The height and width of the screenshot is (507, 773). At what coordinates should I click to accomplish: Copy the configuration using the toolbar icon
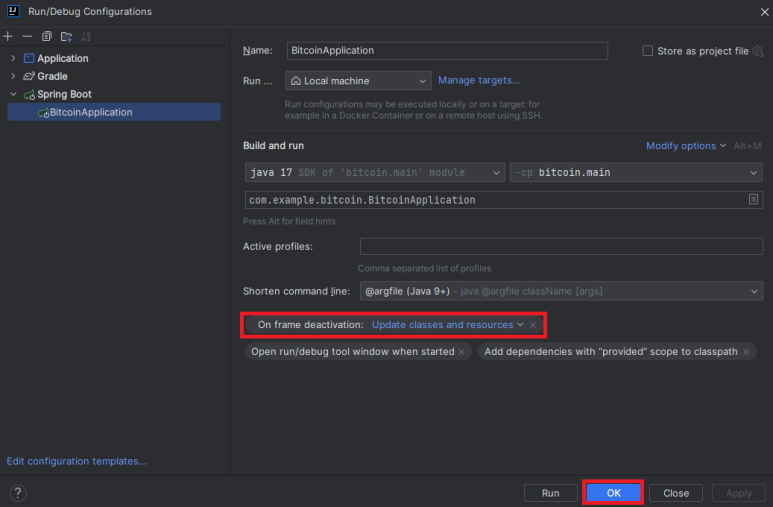(x=46, y=36)
